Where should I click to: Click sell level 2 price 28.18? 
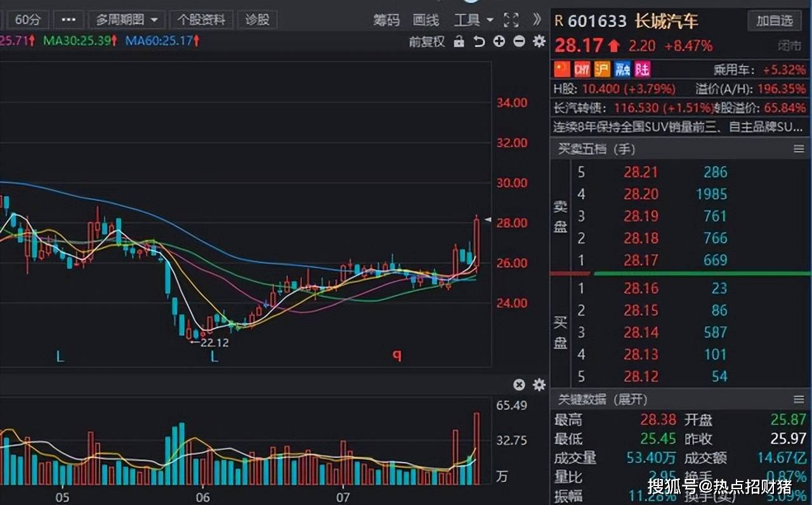[x=641, y=238]
